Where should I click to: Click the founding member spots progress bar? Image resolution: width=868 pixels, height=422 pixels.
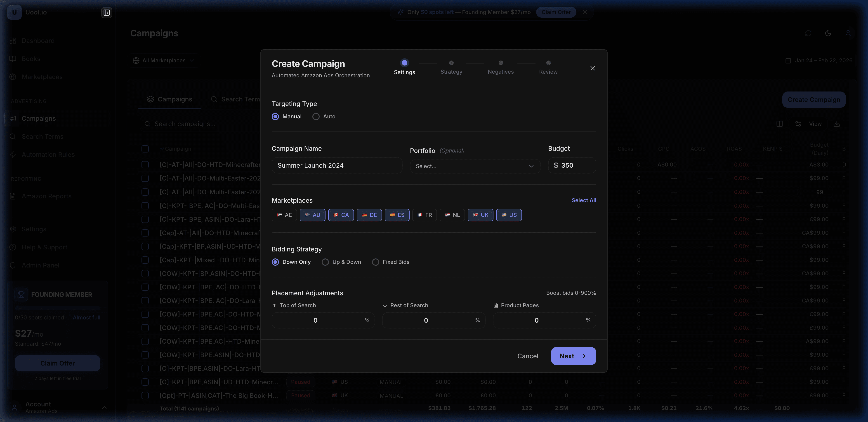click(57, 308)
